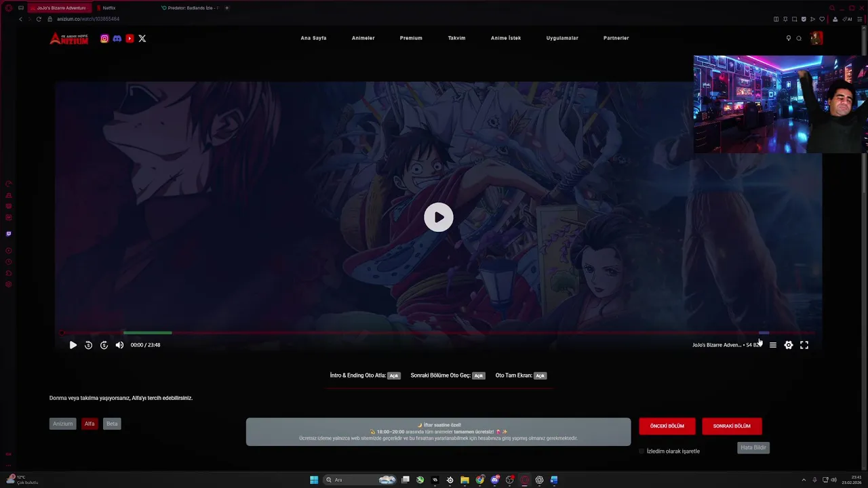Open the Windows Start menu
This screenshot has width=868, height=488.
[x=314, y=480]
